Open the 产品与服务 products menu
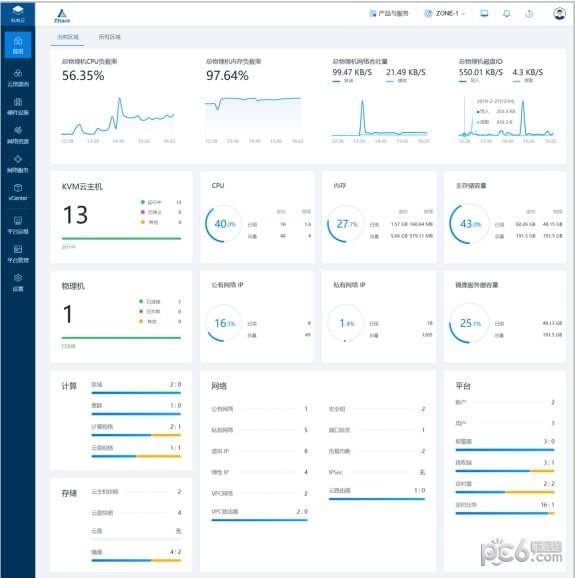The image size is (575, 578). [389, 14]
